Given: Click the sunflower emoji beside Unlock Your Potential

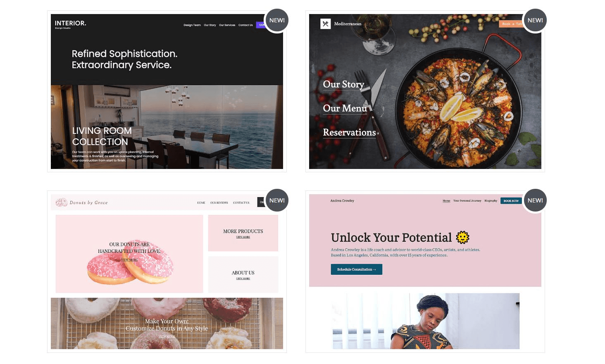Looking at the screenshot, I should [x=462, y=237].
